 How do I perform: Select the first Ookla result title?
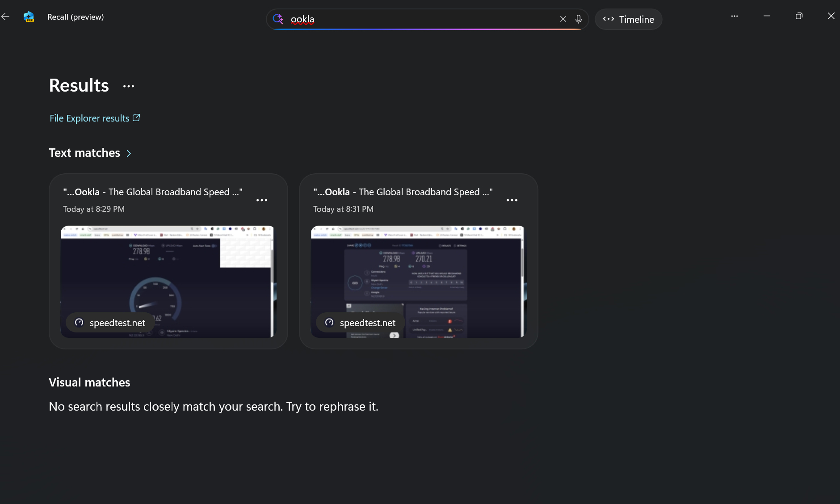[x=152, y=192]
